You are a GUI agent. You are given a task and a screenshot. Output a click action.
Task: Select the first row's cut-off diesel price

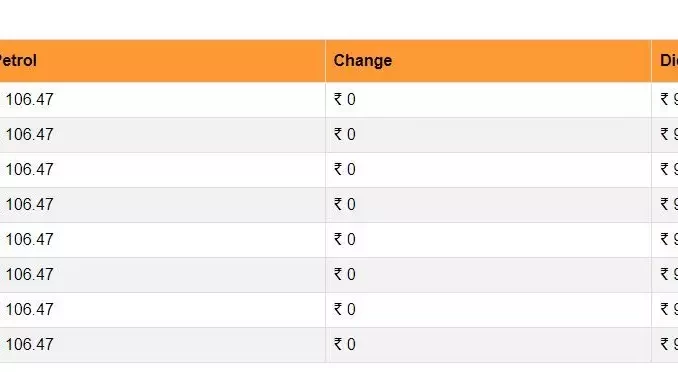pyautogui.click(x=669, y=99)
